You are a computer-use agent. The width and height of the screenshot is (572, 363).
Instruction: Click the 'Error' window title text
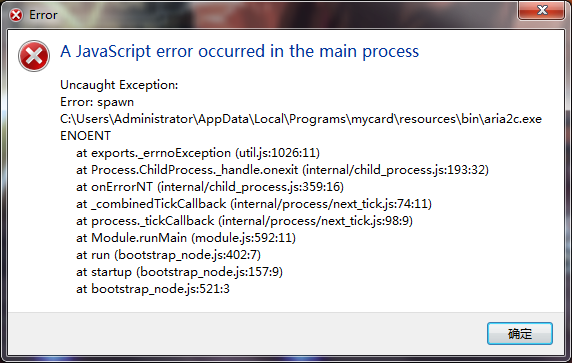(43, 15)
